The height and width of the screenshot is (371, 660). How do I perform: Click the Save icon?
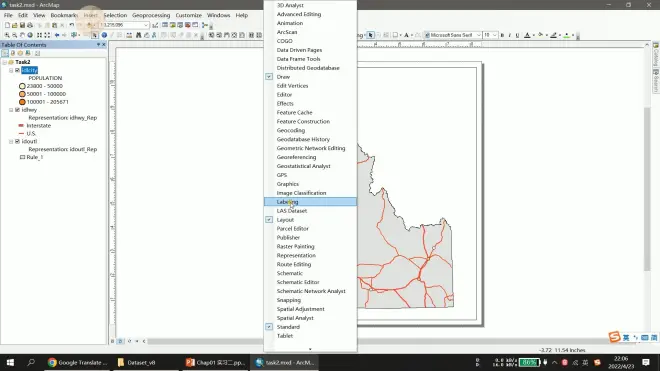pos(22,25)
